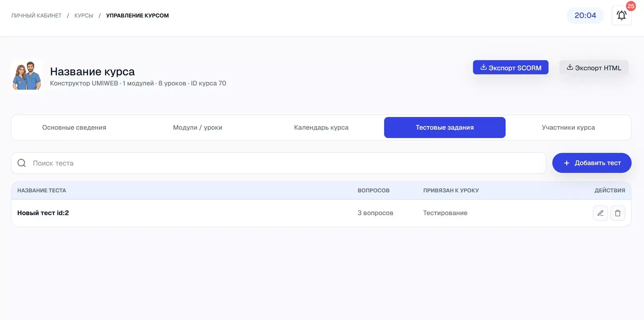Focus the Поиск теста search field
The image size is (644, 320).
279,163
